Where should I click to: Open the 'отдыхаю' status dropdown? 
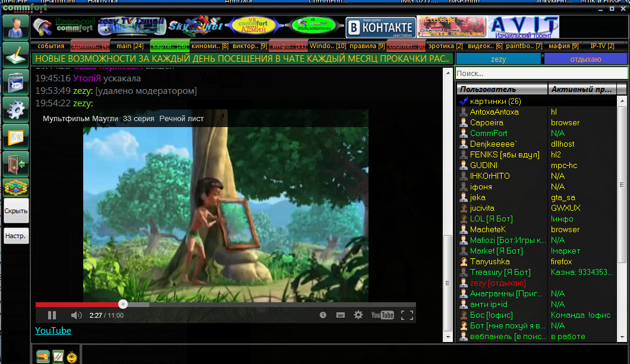point(585,59)
